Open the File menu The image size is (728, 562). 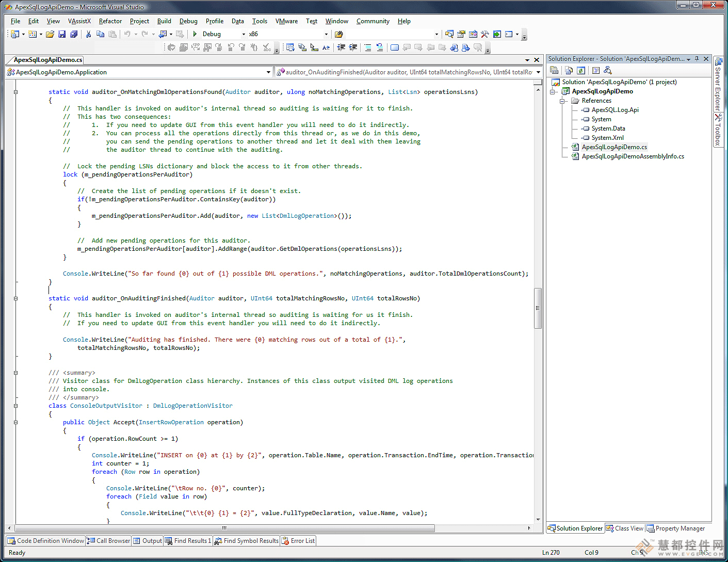[15, 21]
